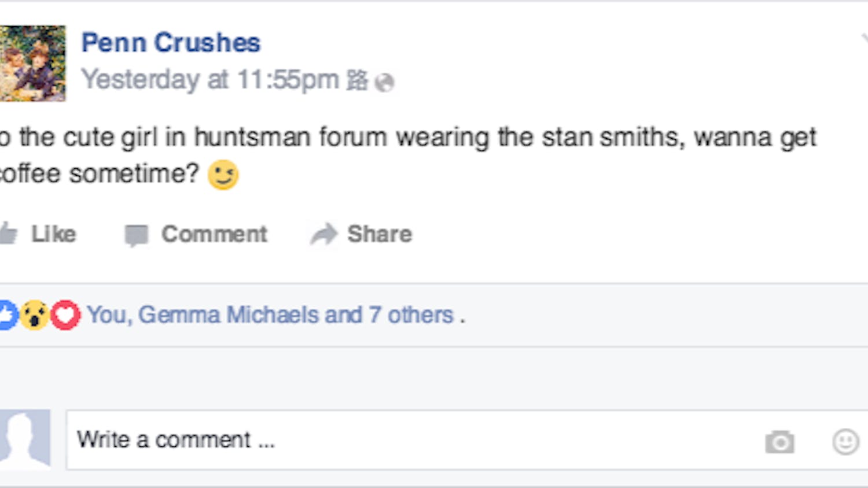Click the yellow Wow reaction face
The width and height of the screenshot is (868, 488).
35,315
